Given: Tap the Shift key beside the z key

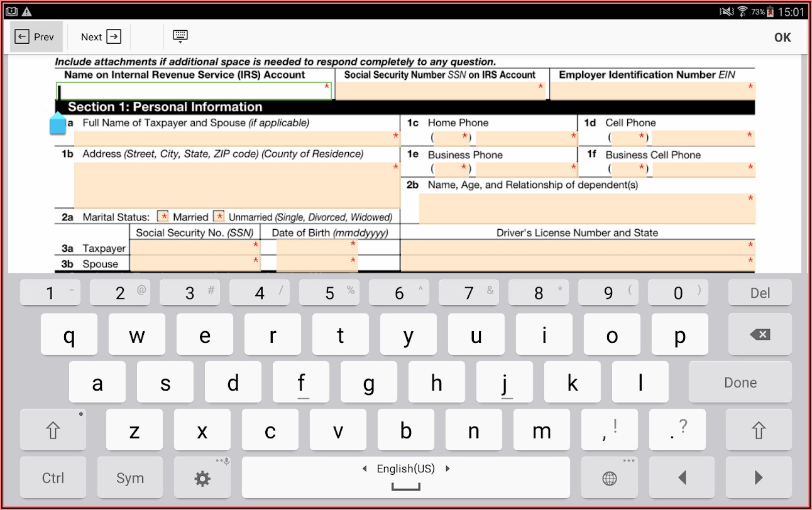Looking at the screenshot, I should point(53,430).
